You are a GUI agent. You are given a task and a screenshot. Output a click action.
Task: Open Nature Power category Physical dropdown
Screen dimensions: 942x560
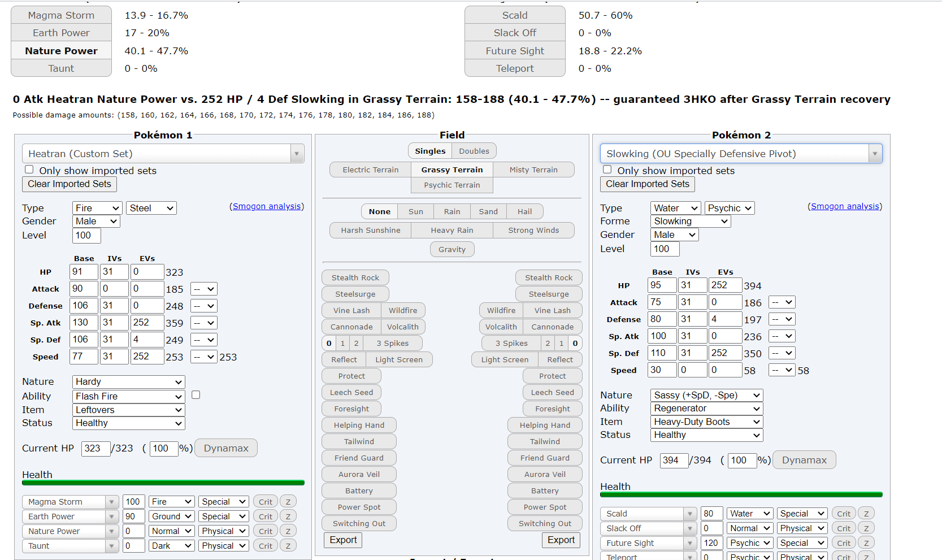pos(224,531)
